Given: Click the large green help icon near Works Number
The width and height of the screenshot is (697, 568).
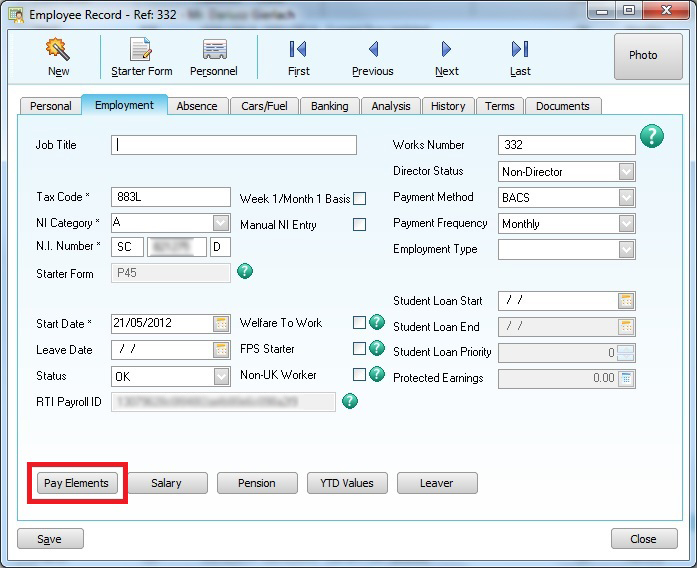Looking at the screenshot, I should click(652, 136).
